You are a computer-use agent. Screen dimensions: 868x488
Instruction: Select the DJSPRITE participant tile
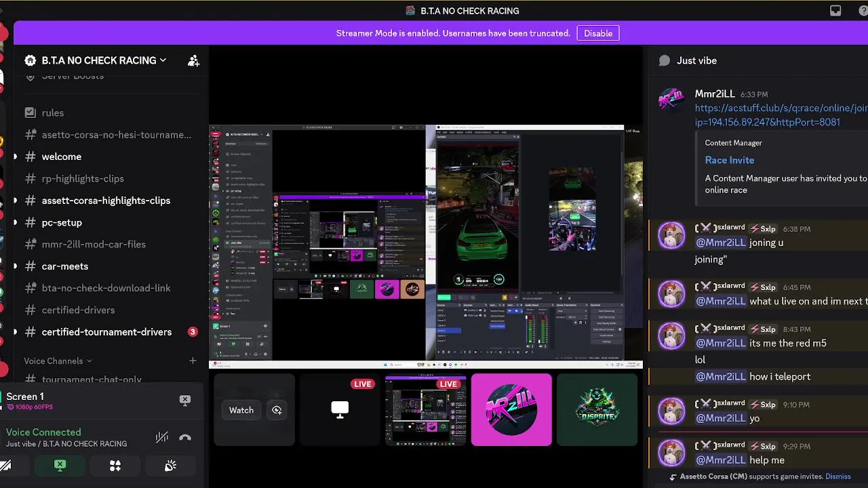pyautogui.click(x=597, y=409)
